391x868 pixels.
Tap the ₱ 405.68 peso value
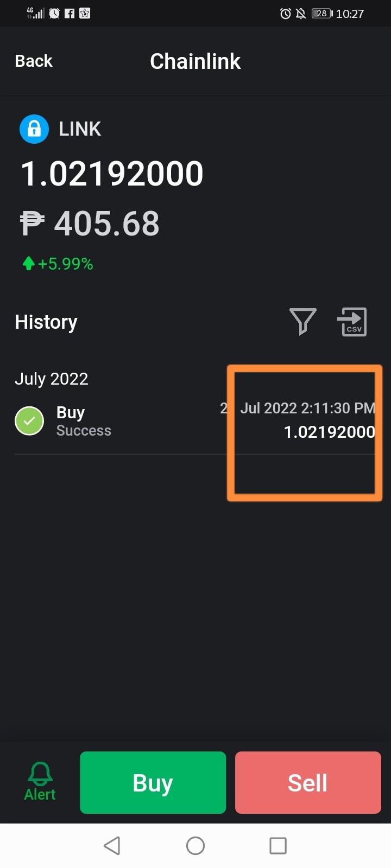[x=90, y=223]
